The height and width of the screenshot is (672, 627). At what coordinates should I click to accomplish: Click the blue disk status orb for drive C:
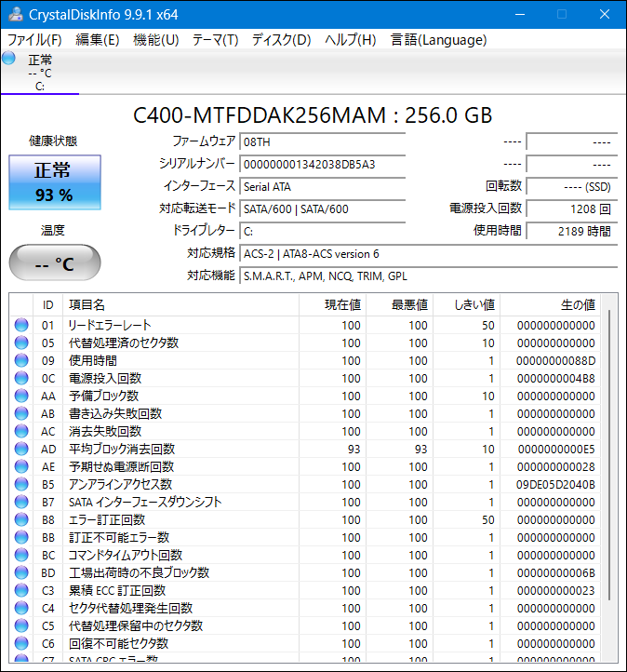pos(8,58)
